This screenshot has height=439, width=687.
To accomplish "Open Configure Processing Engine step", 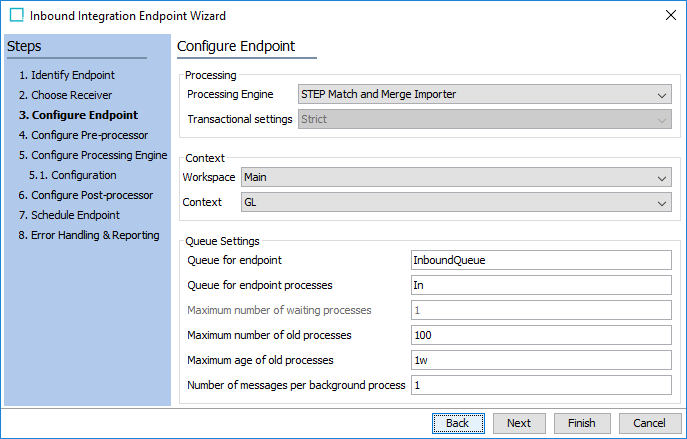I will point(92,155).
